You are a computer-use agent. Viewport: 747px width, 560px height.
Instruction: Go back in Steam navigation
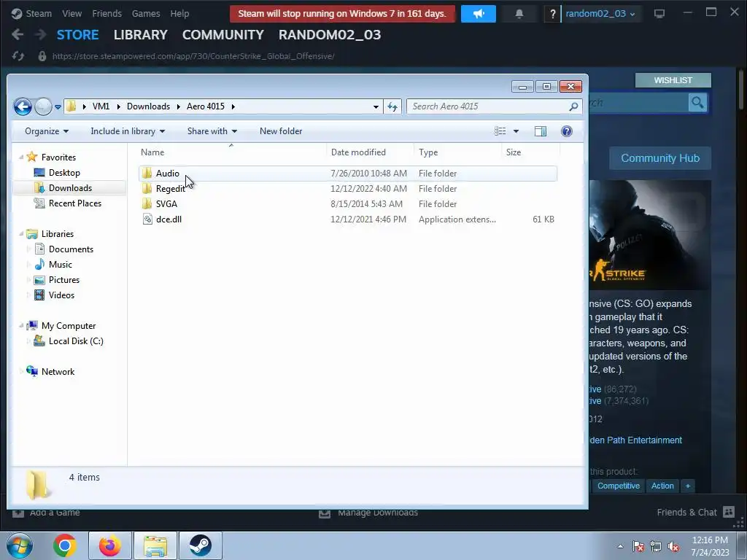18,34
